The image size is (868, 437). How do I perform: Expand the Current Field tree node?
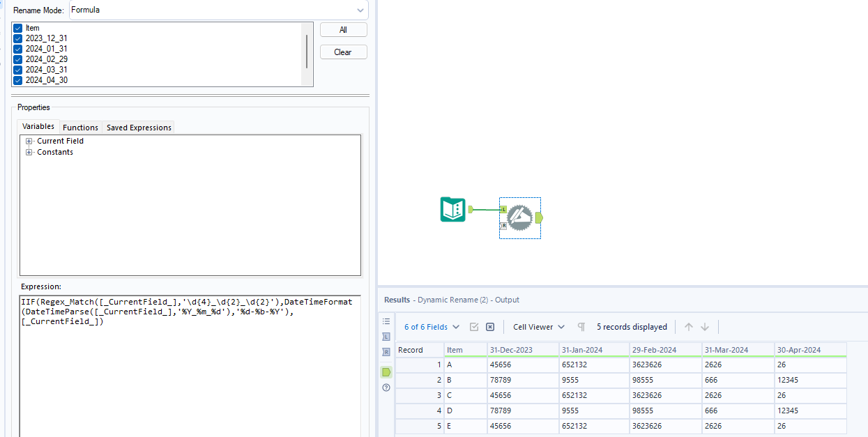click(x=29, y=141)
